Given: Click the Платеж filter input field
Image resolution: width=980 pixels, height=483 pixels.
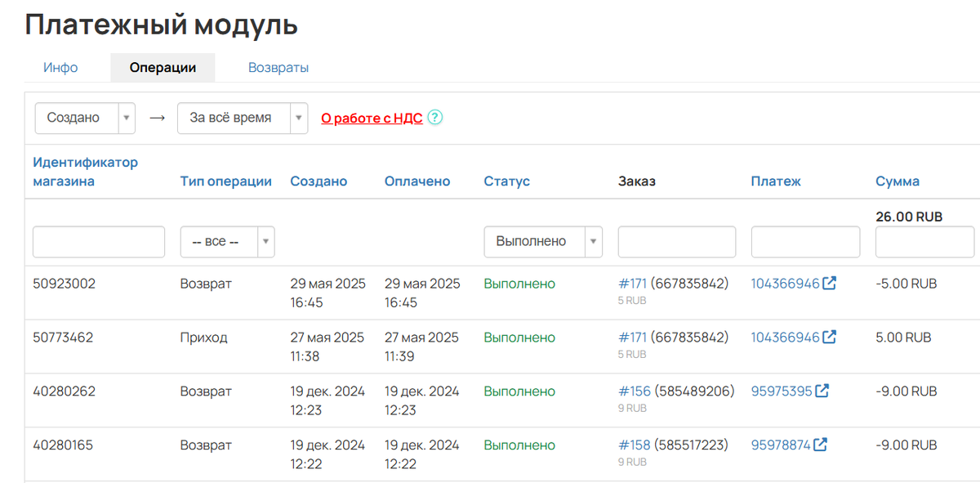Looking at the screenshot, I should 805,242.
